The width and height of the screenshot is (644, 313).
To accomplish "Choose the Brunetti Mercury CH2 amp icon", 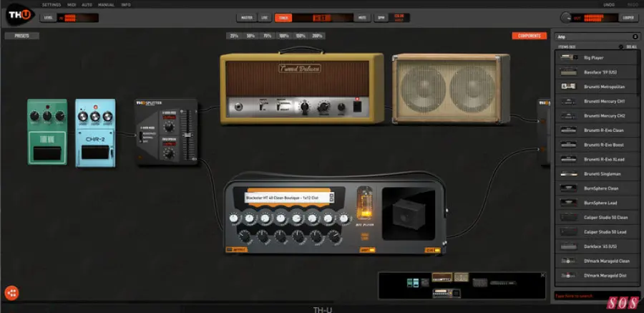I will [569, 115].
